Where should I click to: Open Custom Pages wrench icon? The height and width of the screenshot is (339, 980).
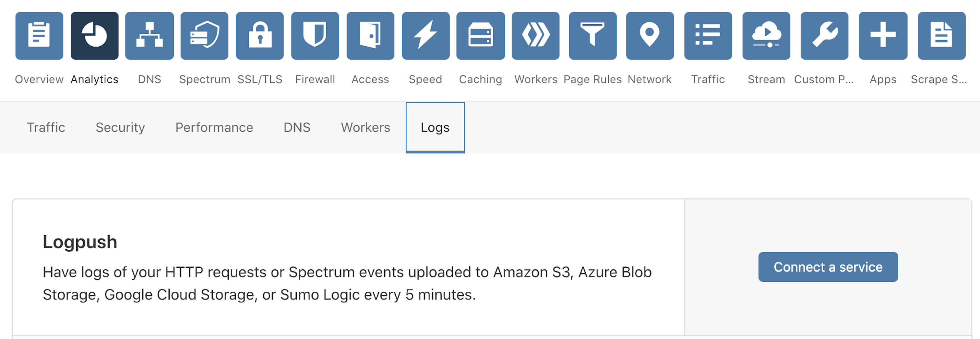(824, 35)
